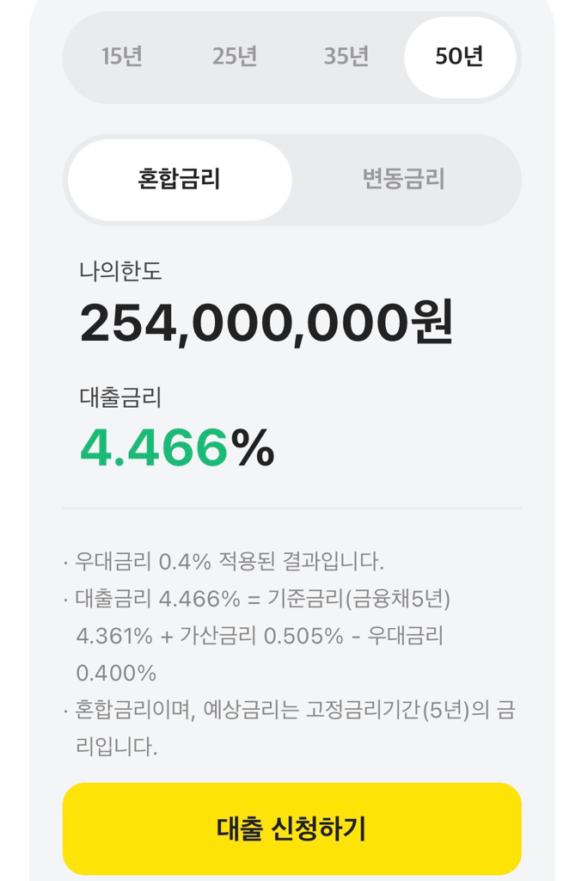Switch to the 변동금리 tab
Viewport: 588px width, 881px height.
[x=403, y=179]
